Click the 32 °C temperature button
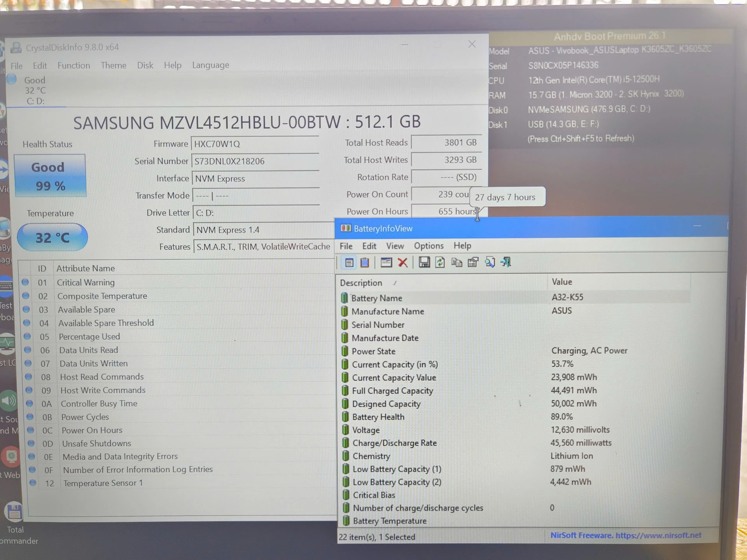Image resolution: width=747 pixels, height=560 pixels. point(52,237)
